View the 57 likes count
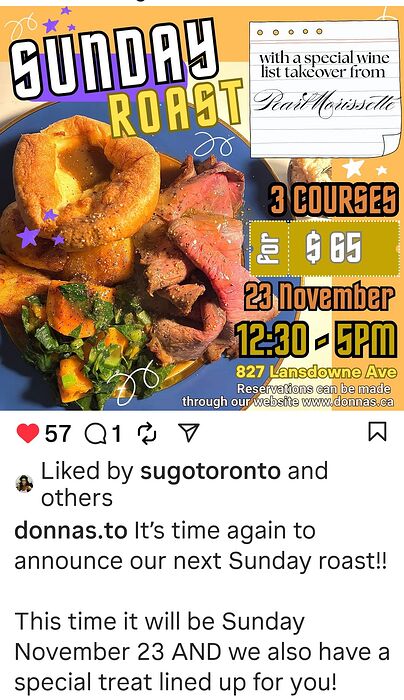 pyautogui.click(x=58, y=433)
